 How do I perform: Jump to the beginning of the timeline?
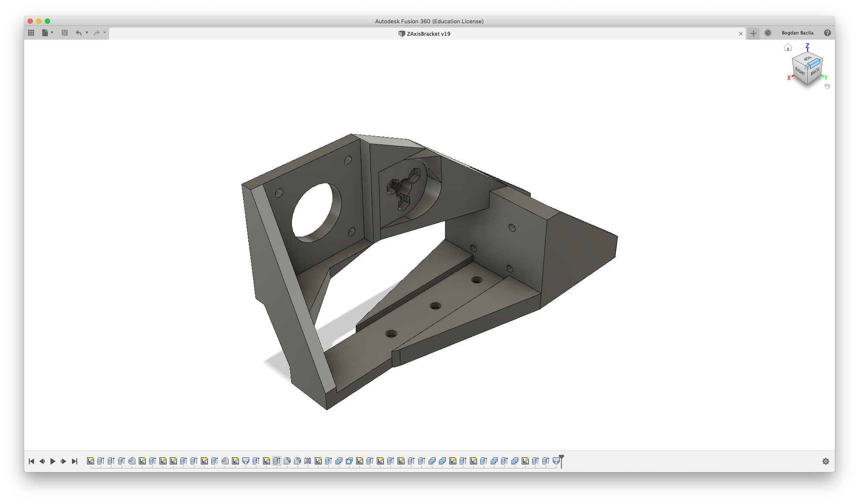pyautogui.click(x=31, y=461)
